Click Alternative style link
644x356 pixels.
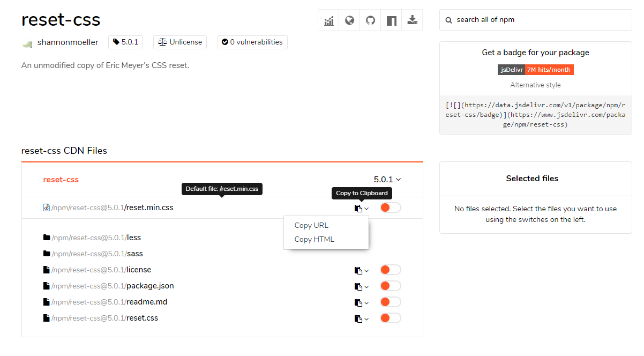[x=535, y=85]
